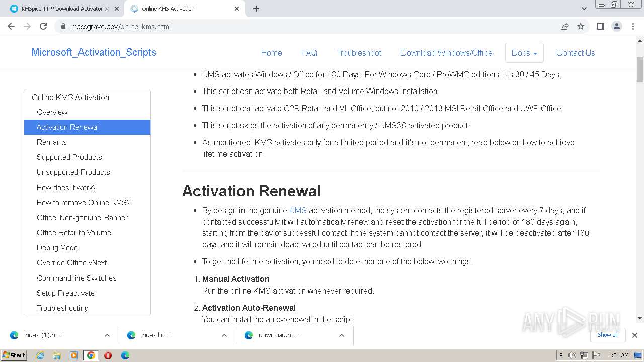
Task: Open Office 'Non-genuine' Banner entry
Action: point(82,218)
